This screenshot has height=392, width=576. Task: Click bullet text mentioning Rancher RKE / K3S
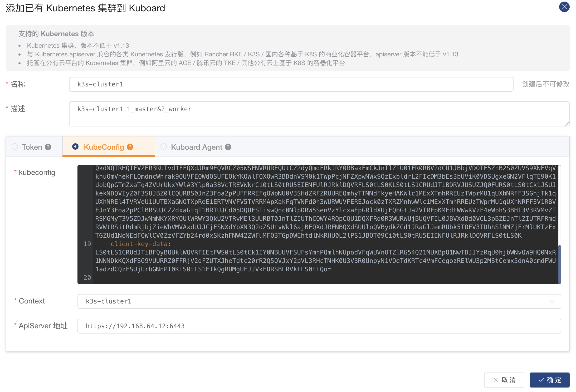(242, 54)
